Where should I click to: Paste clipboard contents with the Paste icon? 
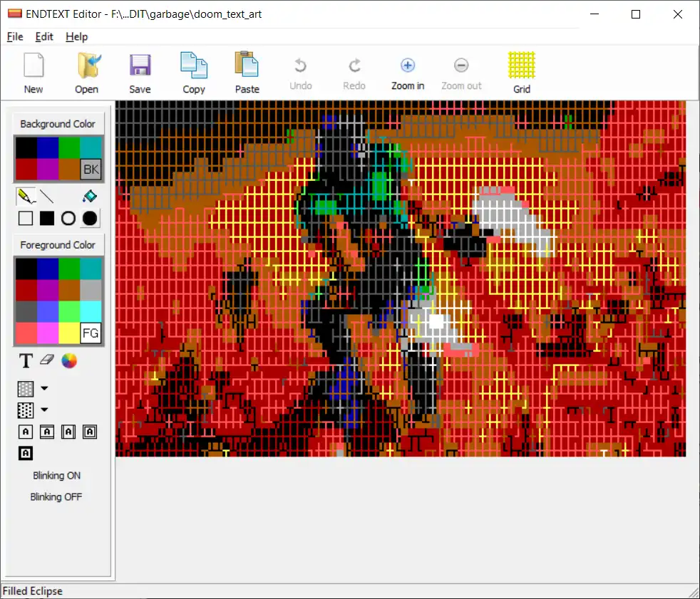pyautogui.click(x=247, y=73)
